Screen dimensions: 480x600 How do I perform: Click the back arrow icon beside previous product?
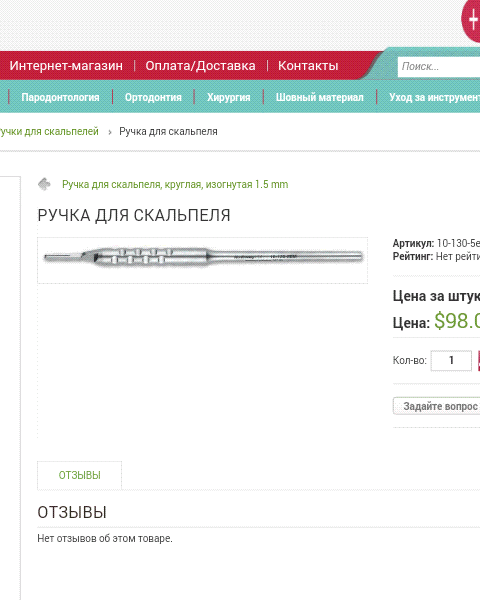(44, 184)
